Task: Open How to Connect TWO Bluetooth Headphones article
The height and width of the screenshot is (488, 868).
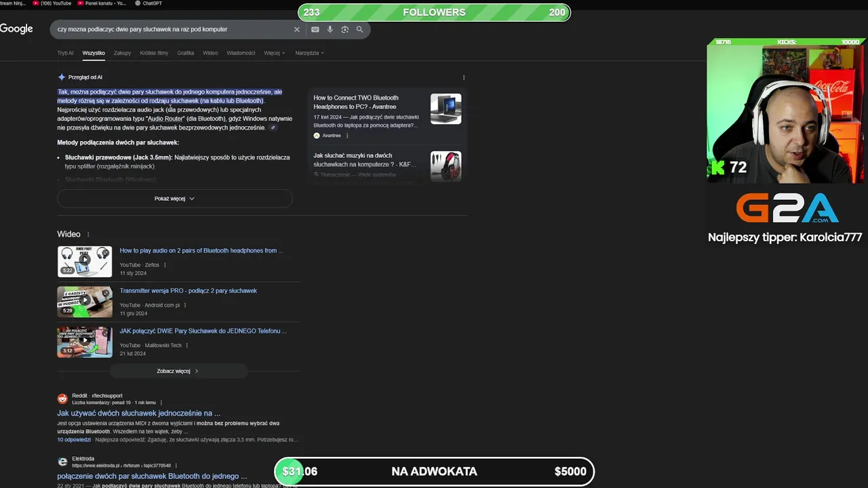Action: [x=356, y=102]
